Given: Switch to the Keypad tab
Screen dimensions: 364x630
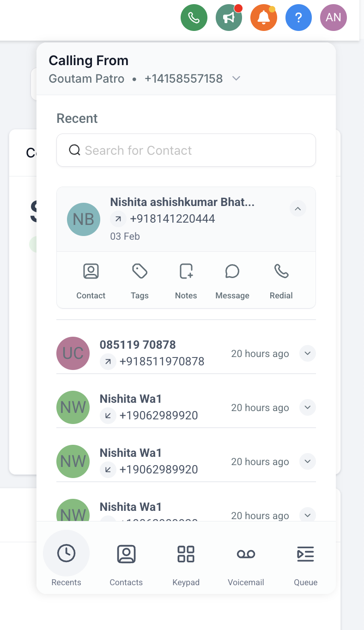Looking at the screenshot, I should 186,561.
